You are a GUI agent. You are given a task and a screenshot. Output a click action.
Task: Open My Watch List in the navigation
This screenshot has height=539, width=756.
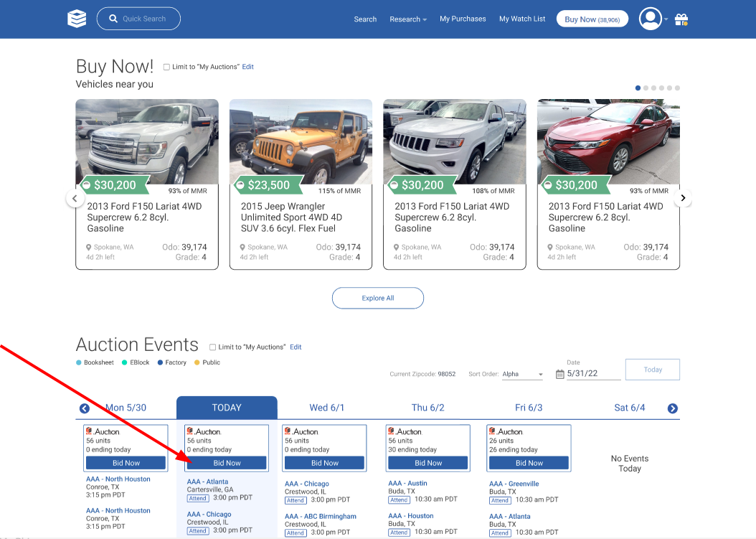[522, 19]
